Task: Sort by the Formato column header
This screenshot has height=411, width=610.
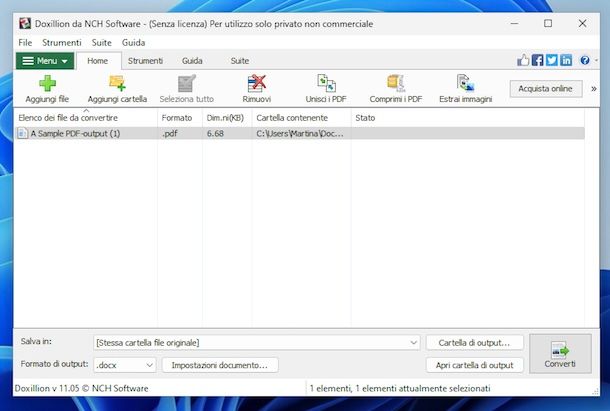Action: tap(180, 118)
